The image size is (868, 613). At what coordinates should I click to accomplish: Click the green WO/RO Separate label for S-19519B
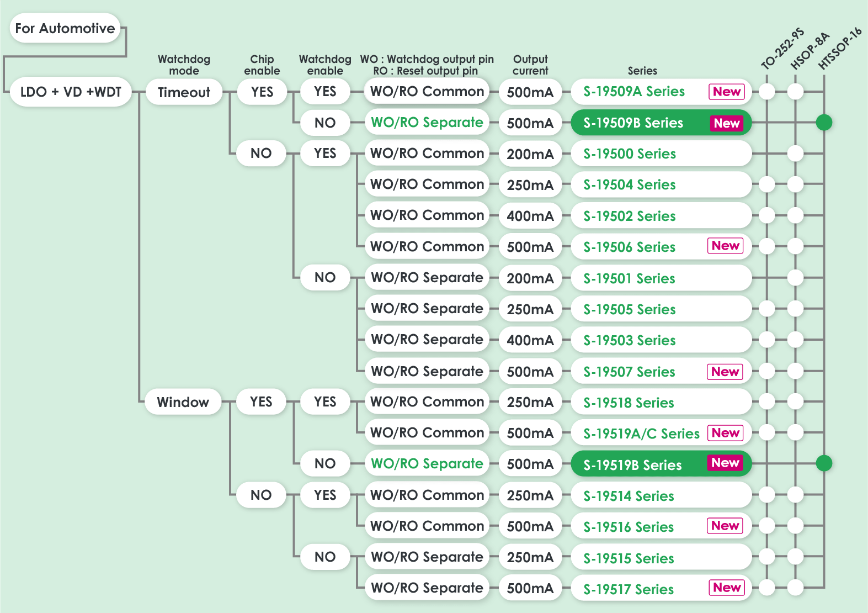(x=427, y=464)
